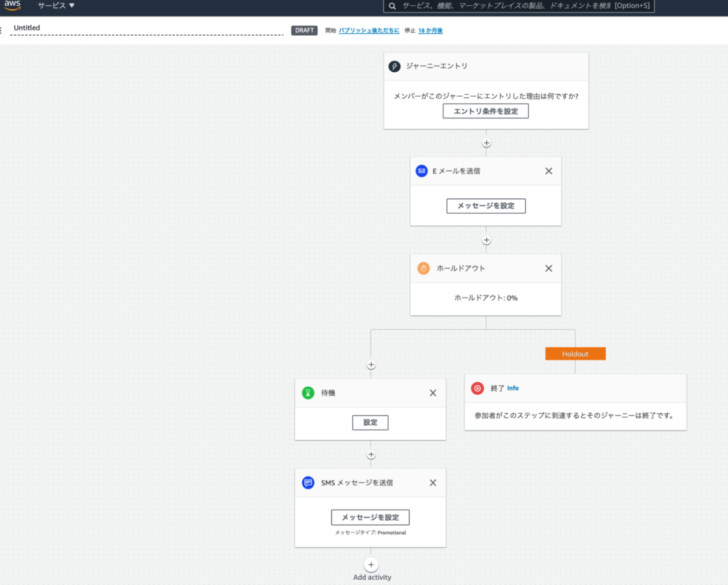
Task: Click the 設定 button in 待機 activity
Action: (x=370, y=422)
